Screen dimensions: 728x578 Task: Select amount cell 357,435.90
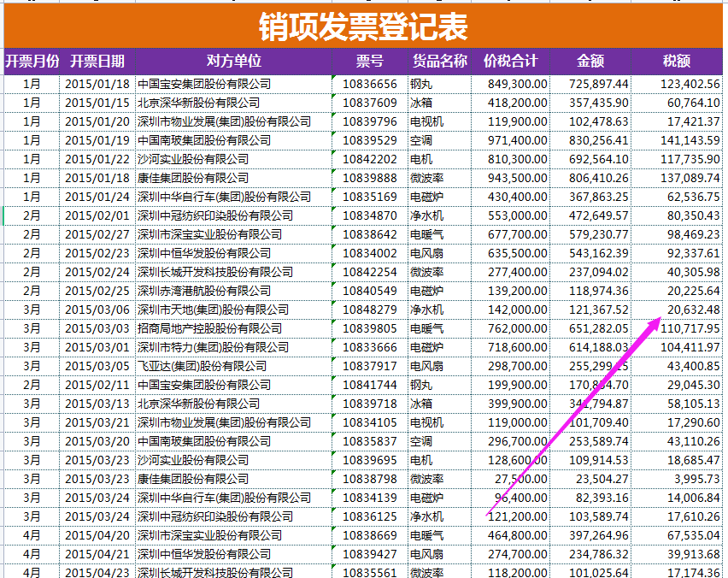coord(590,103)
